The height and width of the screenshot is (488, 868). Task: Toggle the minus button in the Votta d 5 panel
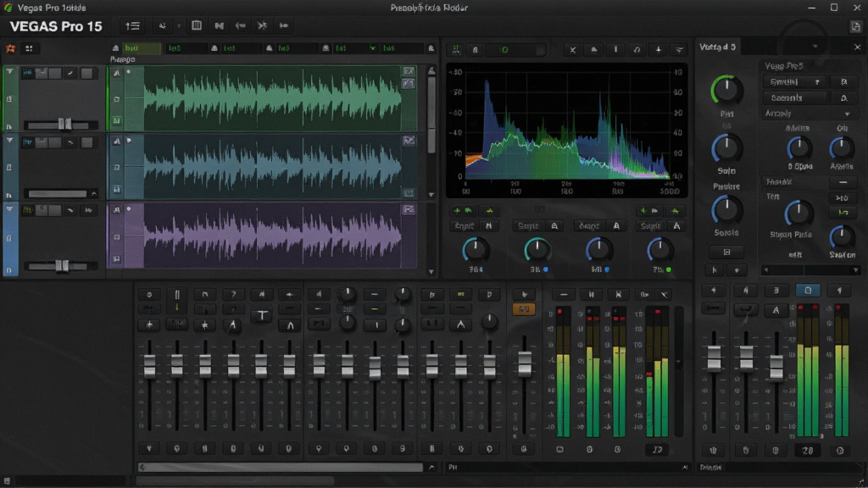[x=843, y=182]
